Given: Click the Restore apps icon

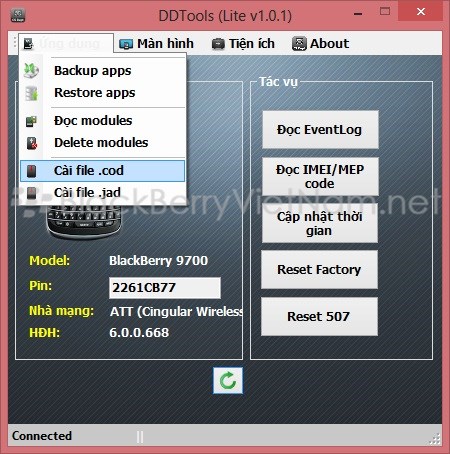Looking at the screenshot, I should (x=32, y=93).
